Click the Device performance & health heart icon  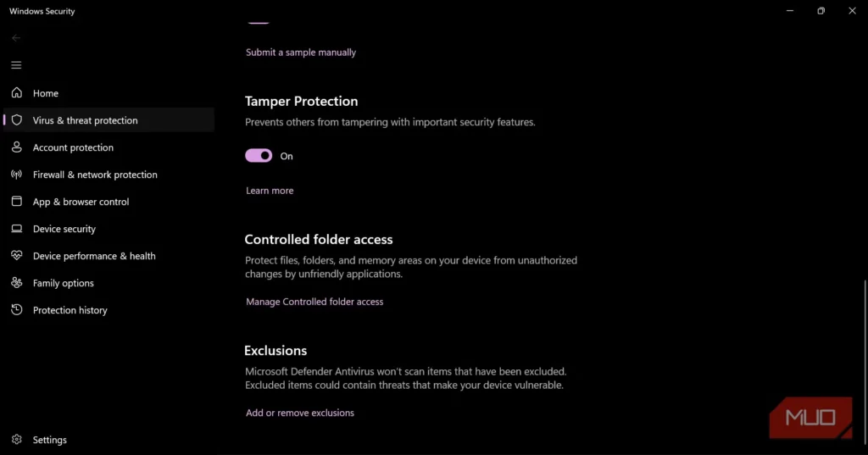click(16, 256)
